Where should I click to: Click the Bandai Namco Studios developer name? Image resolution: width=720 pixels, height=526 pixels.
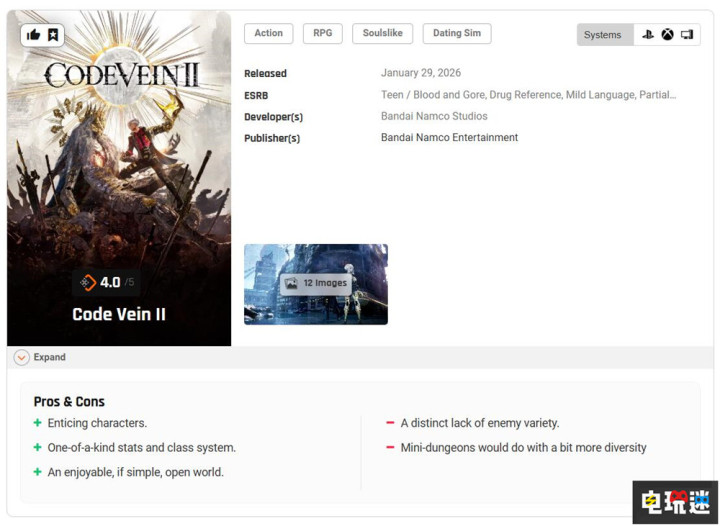click(x=434, y=116)
